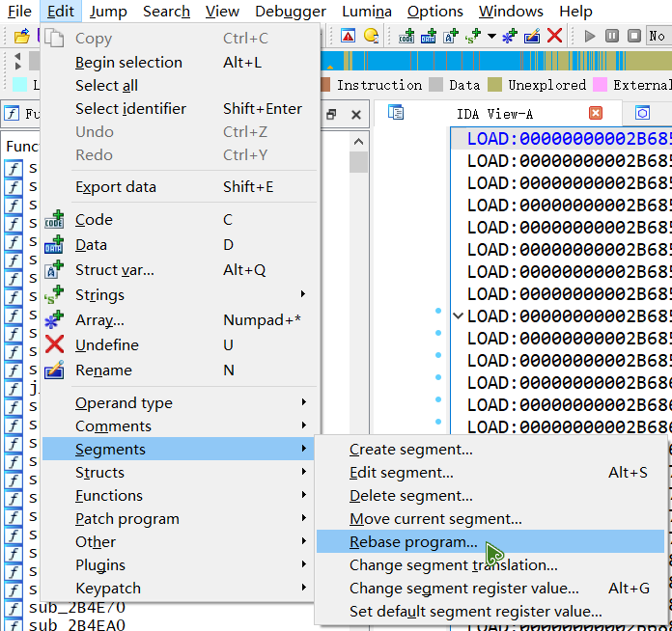Open the strings dropdown arrow in toolbar
Screen dimensions: 672x631
pyautogui.click(x=491, y=36)
